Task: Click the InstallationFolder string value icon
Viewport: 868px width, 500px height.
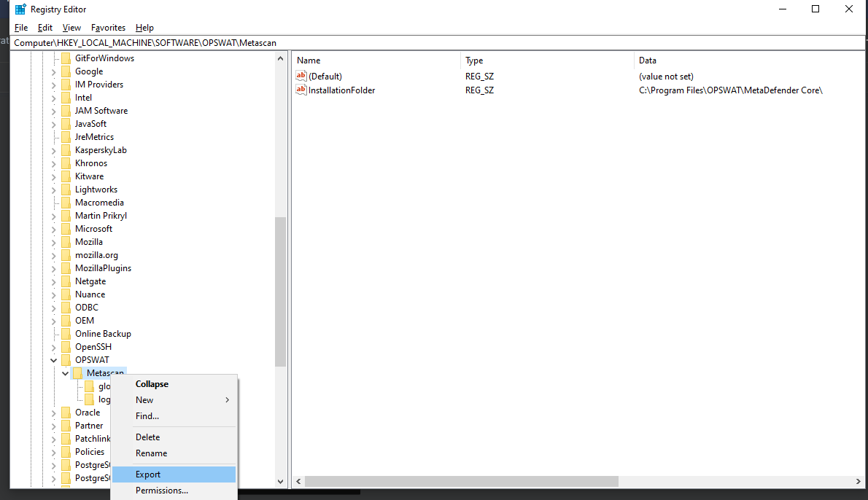Action: pyautogui.click(x=301, y=90)
